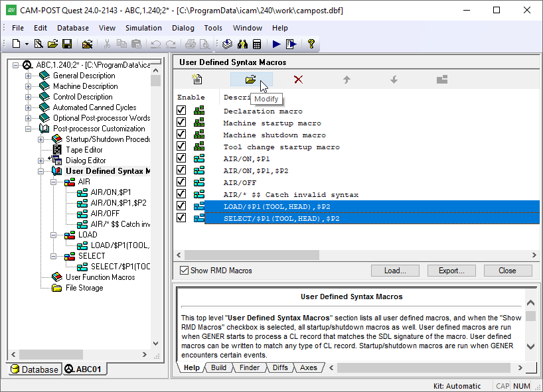Expand the Startup/Shutdown Procedures node

(41, 140)
